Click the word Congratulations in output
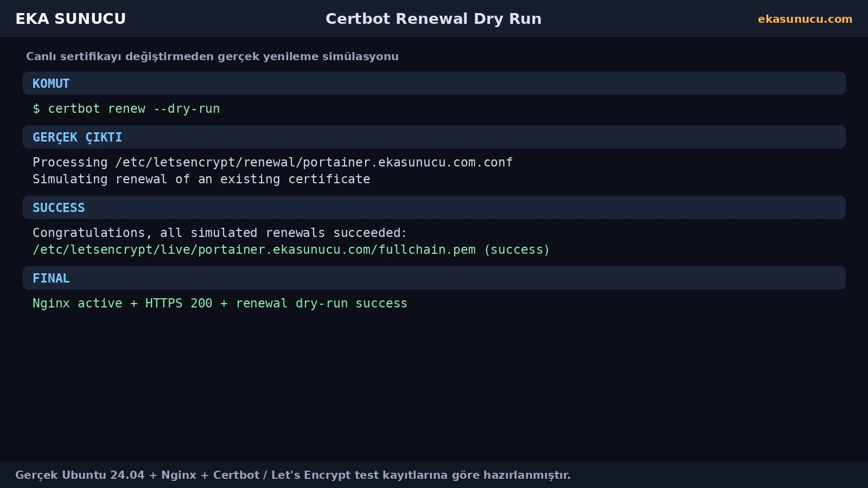The width and height of the screenshot is (868, 488). (89, 233)
